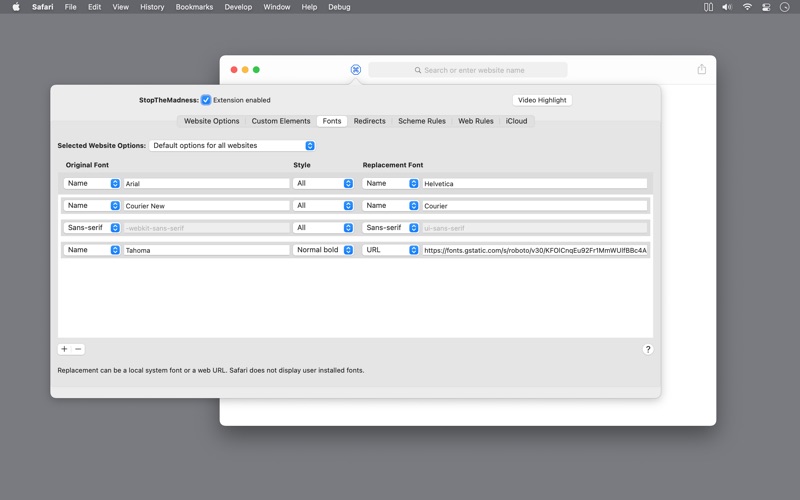The height and width of the screenshot is (500, 800).
Task: Switch to the Custom Elements tab
Action: pos(280,121)
